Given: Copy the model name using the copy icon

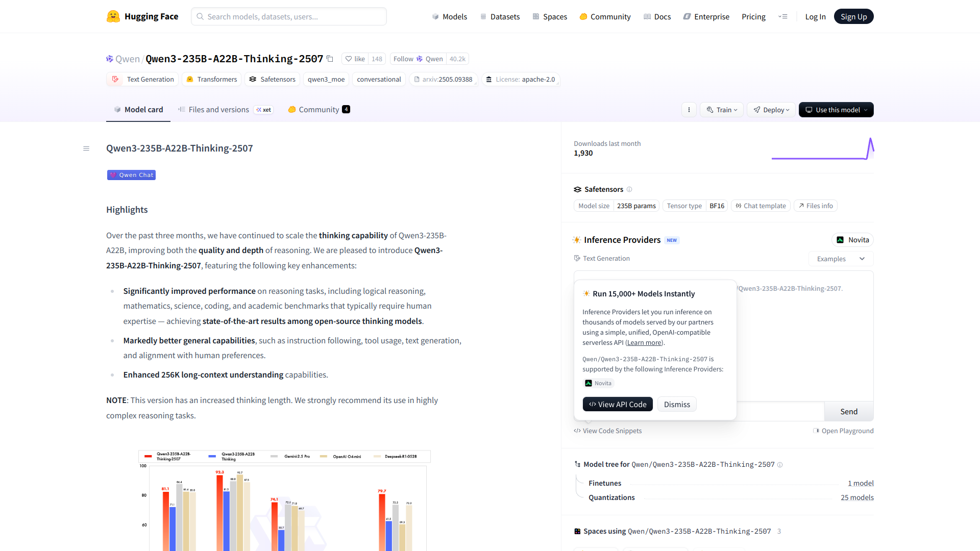Looking at the screenshot, I should click(x=330, y=59).
